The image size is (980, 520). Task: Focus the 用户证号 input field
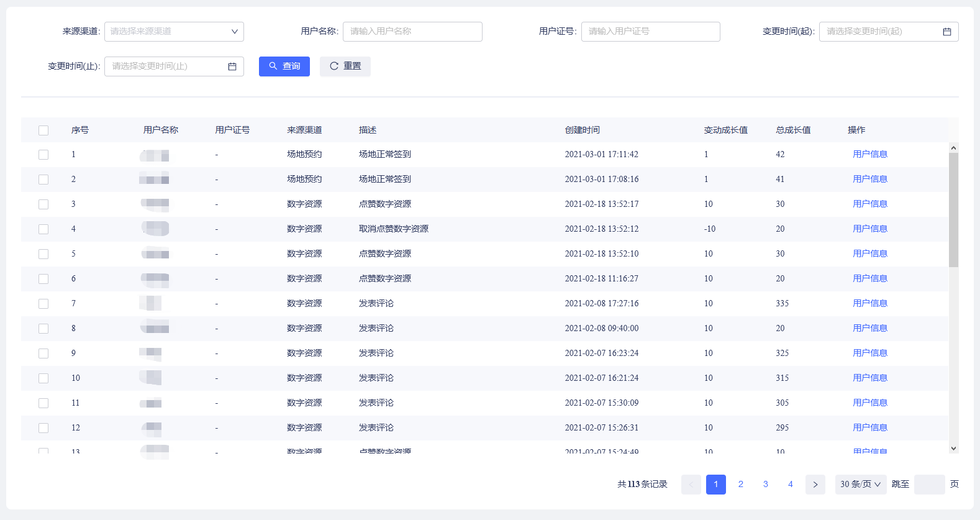[x=651, y=32]
